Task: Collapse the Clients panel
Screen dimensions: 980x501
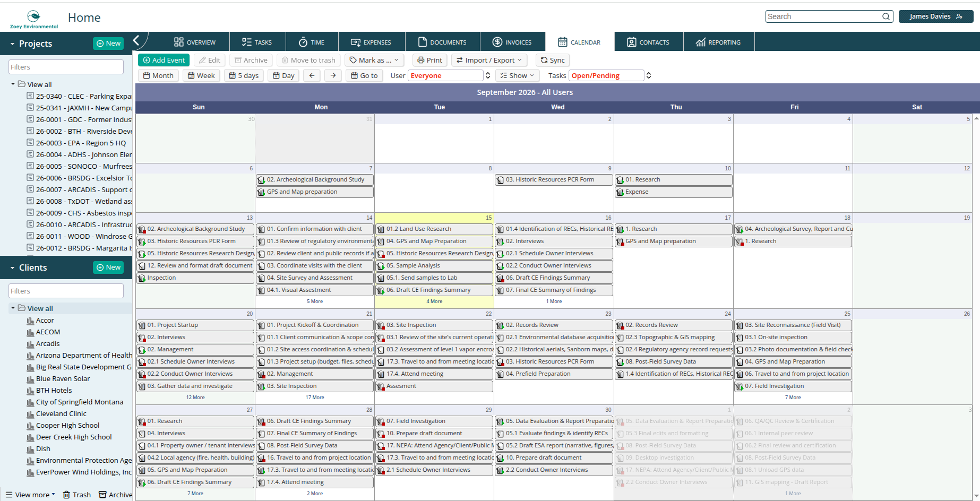Action: coord(12,268)
